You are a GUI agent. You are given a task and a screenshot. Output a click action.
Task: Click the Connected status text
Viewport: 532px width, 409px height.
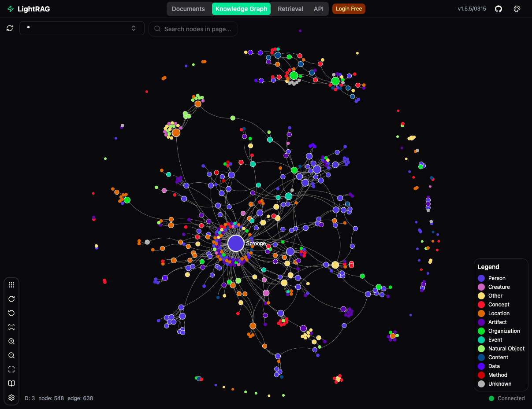pyautogui.click(x=511, y=398)
